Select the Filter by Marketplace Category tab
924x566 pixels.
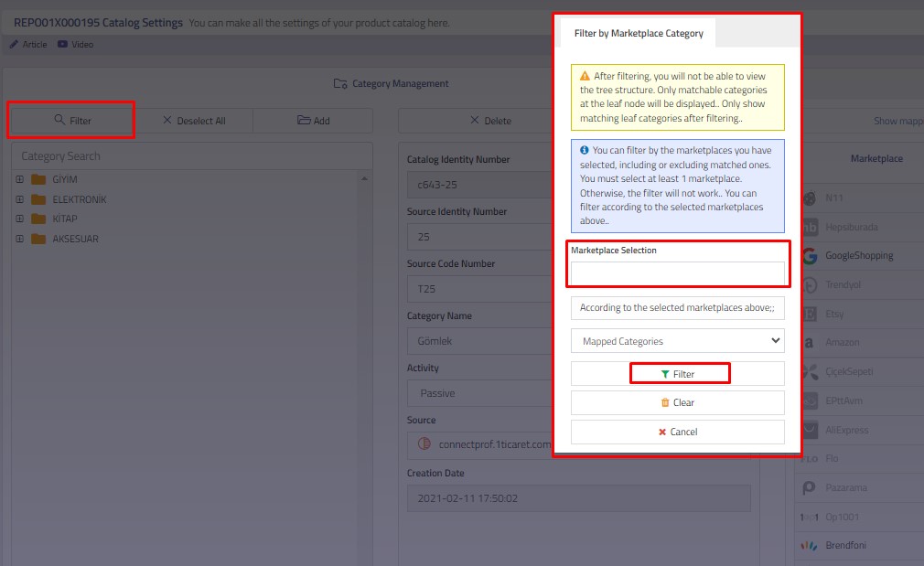(x=638, y=33)
